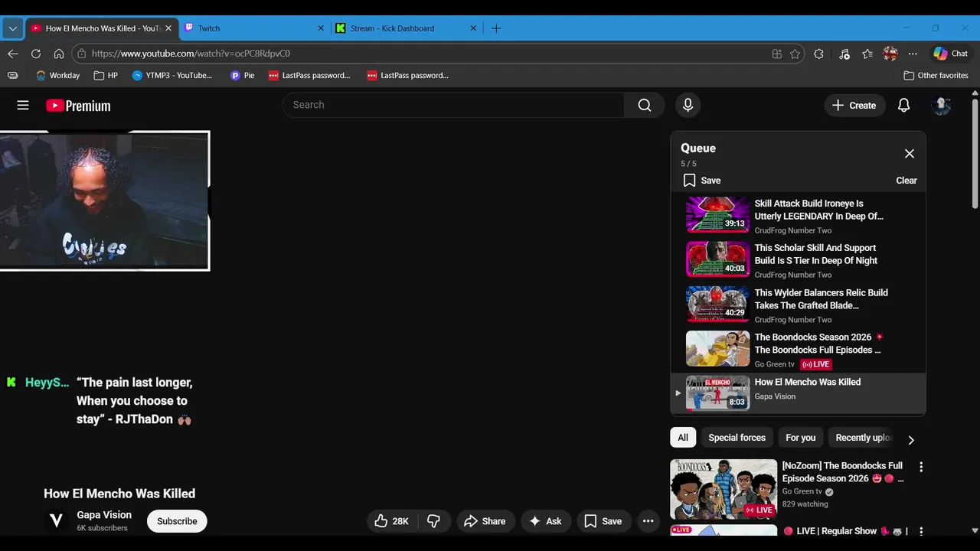Open Copilot Chat in browser

[950, 54]
